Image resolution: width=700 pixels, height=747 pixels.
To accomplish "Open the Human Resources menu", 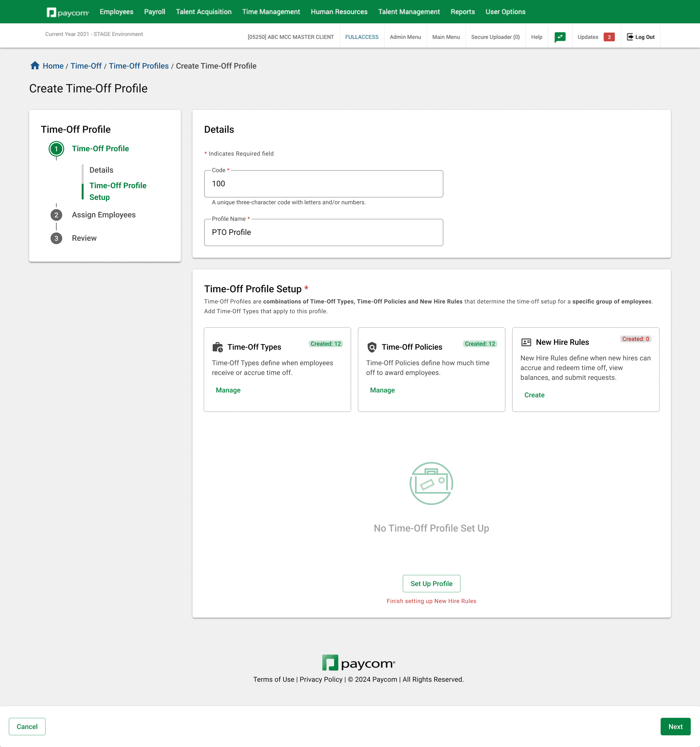I will coord(339,12).
